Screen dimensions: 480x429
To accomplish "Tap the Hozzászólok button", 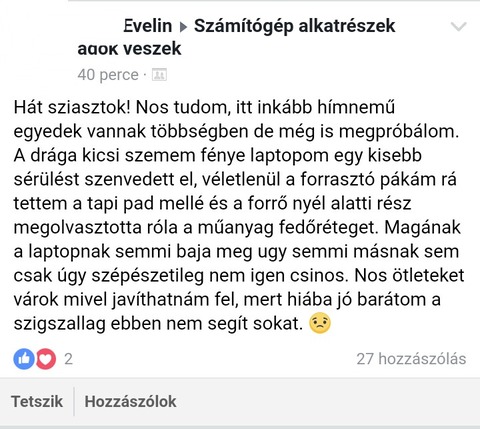I will 130,401.
